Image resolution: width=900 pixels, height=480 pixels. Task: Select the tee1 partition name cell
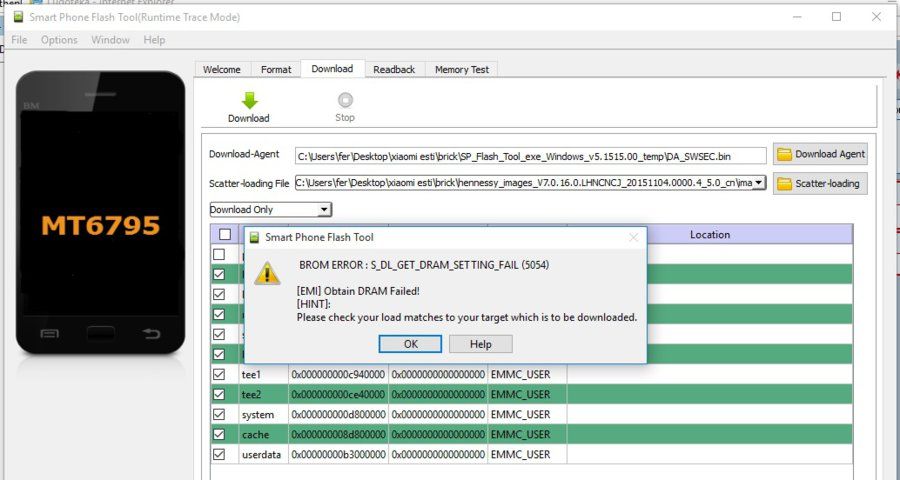click(x=263, y=374)
